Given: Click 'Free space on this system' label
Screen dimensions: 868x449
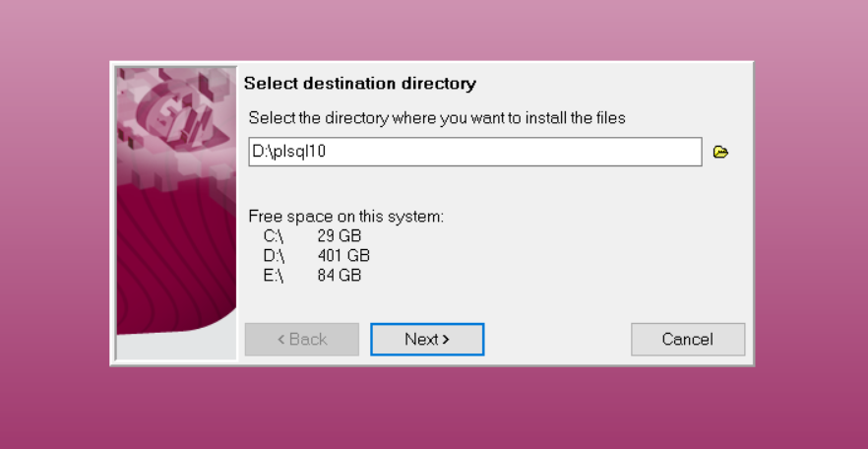Looking at the screenshot, I should coord(346,217).
